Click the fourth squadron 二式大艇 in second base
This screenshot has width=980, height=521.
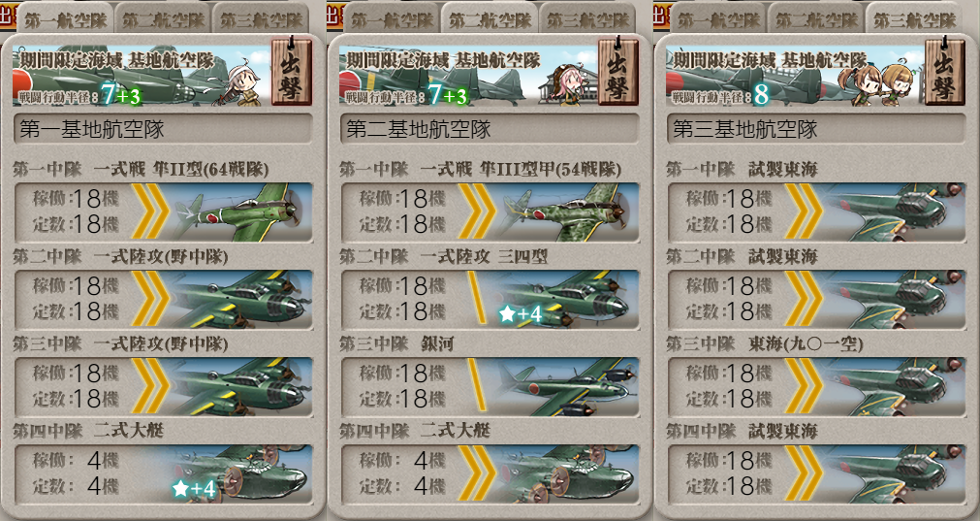(x=490, y=474)
